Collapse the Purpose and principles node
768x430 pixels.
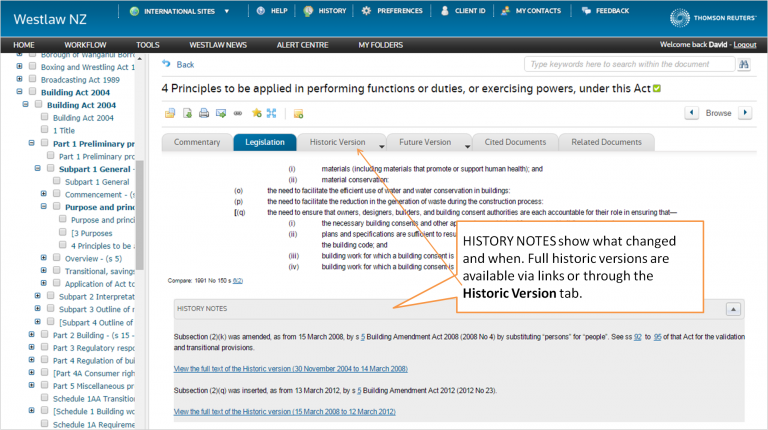coord(44,207)
